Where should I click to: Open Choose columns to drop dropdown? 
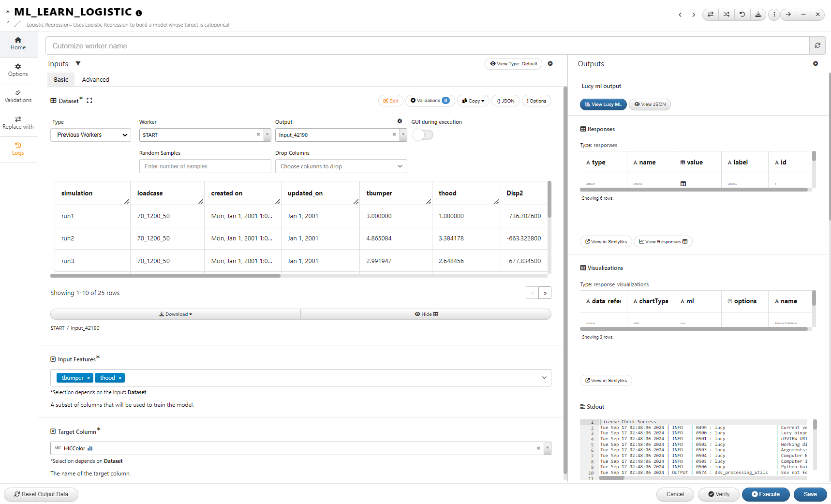pos(341,166)
